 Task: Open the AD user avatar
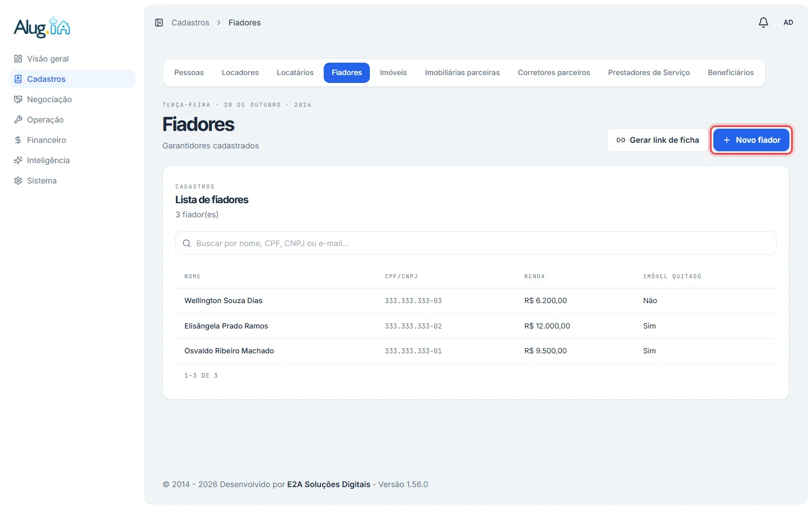(788, 23)
